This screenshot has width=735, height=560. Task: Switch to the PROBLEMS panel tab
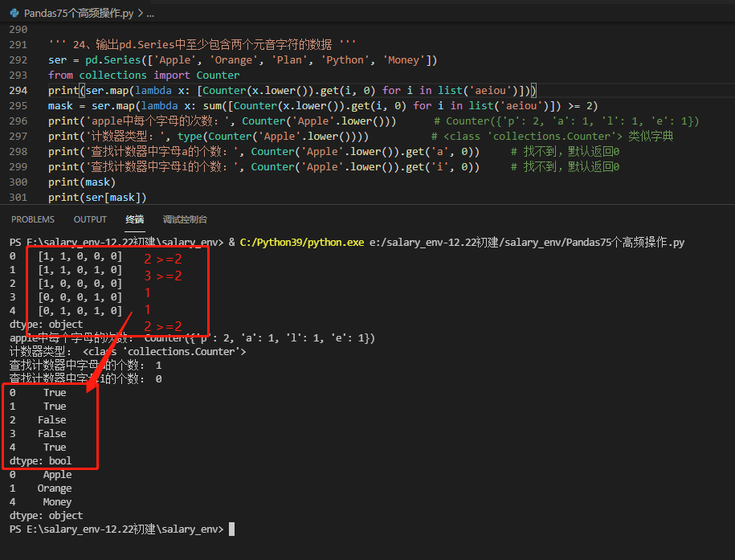tap(33, 219)
